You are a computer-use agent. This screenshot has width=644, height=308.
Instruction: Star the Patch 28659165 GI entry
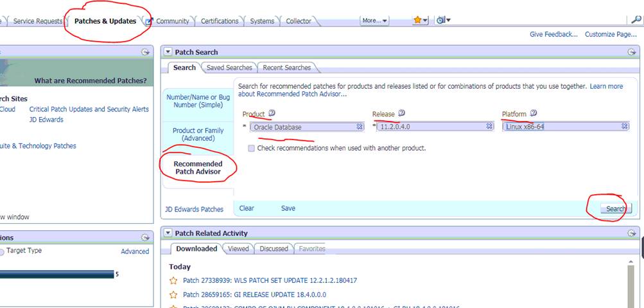[x=173, y=294]
